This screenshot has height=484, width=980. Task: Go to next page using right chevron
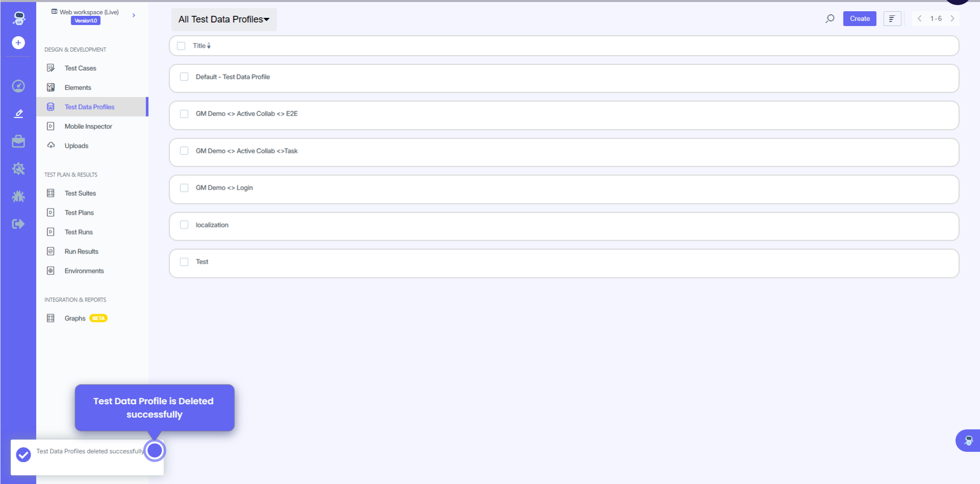(x=952, y=19)
